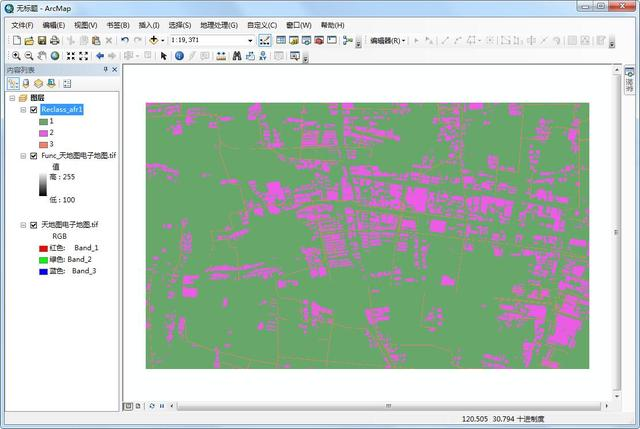This screenshot has width=640, height=429.
Task: Click magenta class 2 color swatch
Action: click(x=43, y=133)
